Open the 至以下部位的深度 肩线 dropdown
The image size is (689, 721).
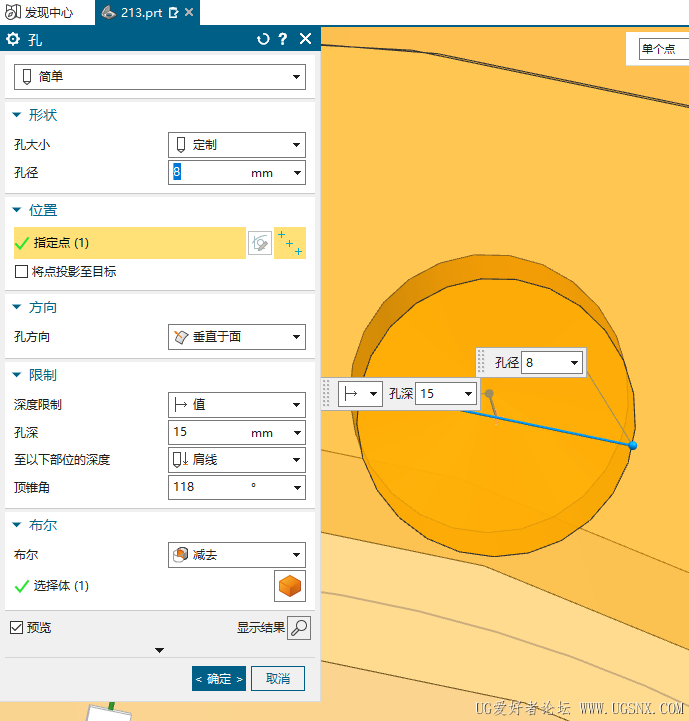[236, 460]
